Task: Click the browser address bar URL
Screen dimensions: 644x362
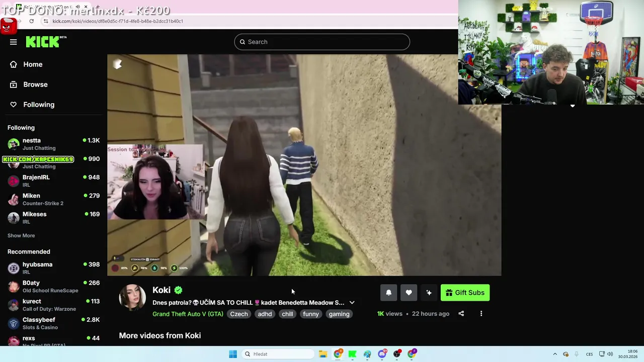Action: click(118, 21)
